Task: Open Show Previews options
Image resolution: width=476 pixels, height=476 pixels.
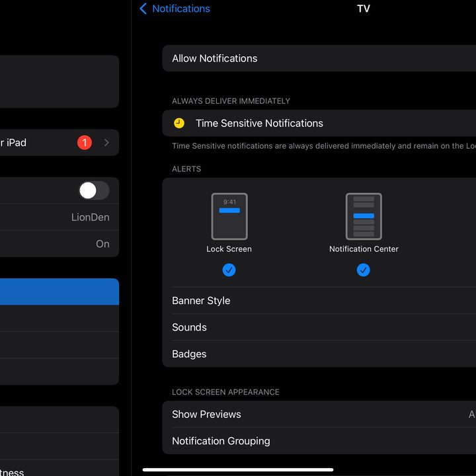Action: click(319, 415)
